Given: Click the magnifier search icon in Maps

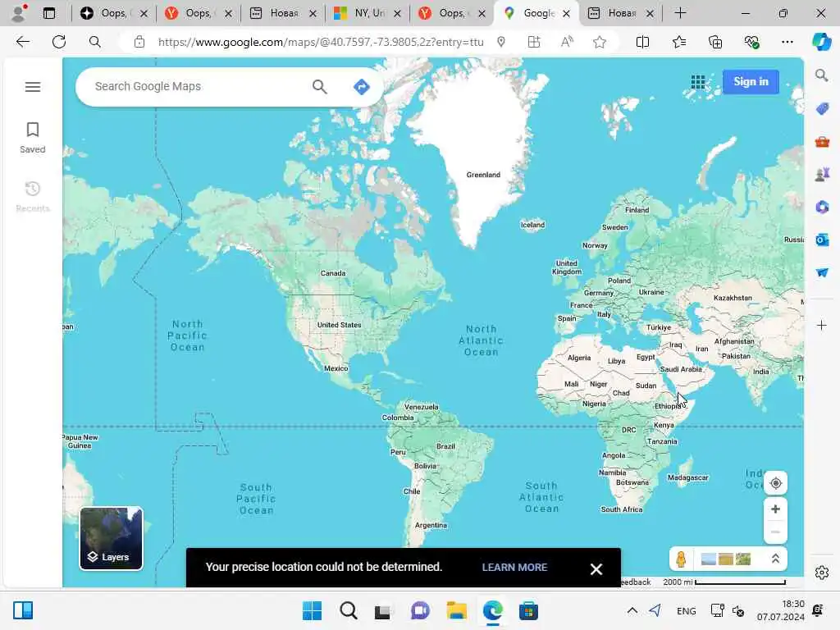Looking at the screenshot, I should tap(320, 86).
